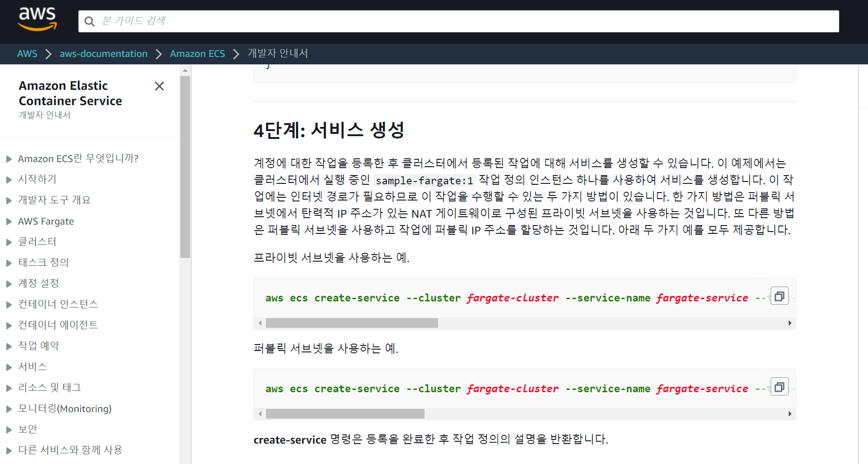Click the Amazon Elastic Container Service sidebar title
The image size is (868, 464).
70,93
